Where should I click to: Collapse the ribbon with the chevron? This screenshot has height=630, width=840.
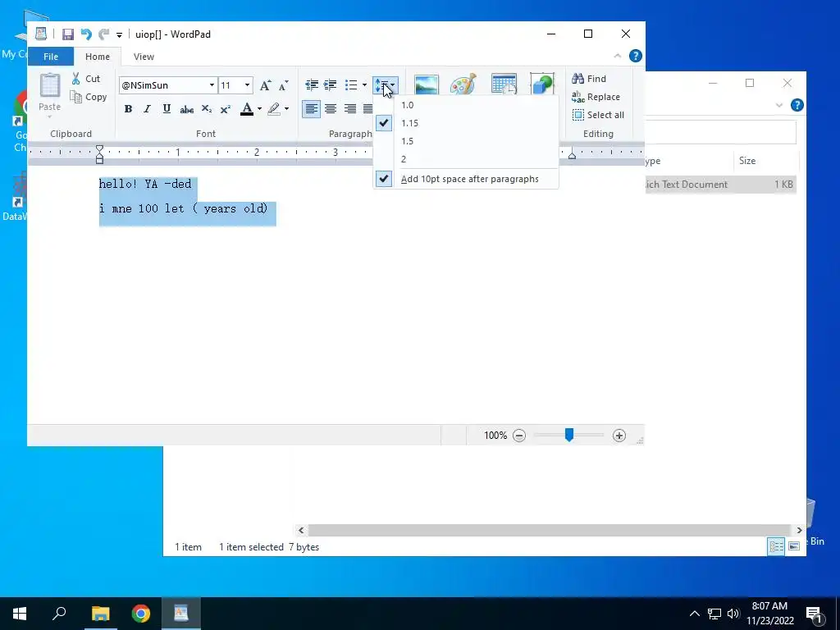(617, 56)
